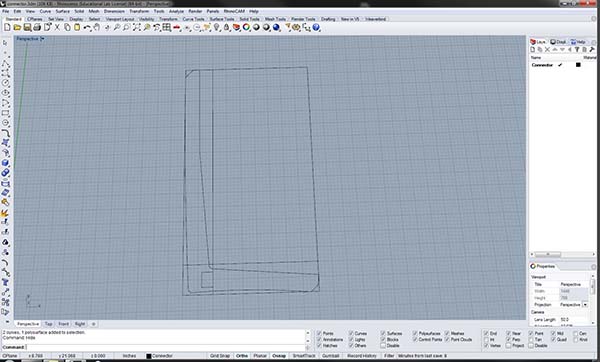Enable the Cen object snap checkbox
This screenshot has height=362, width=600.
click(x=576, y=334)
